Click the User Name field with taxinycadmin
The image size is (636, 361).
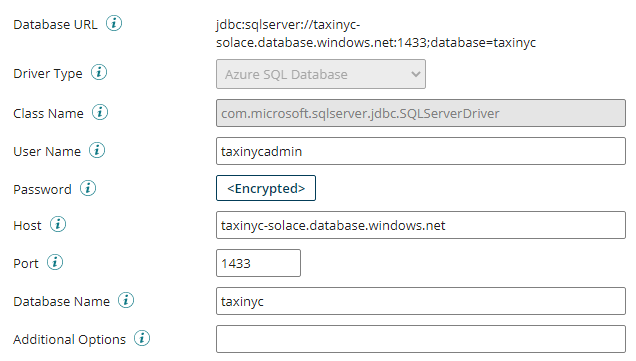(421, 151)
